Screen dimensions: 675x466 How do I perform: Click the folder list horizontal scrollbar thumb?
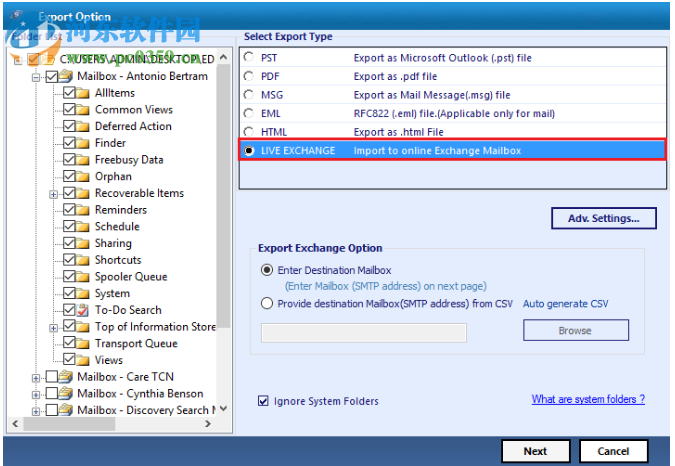coord(69,424)
